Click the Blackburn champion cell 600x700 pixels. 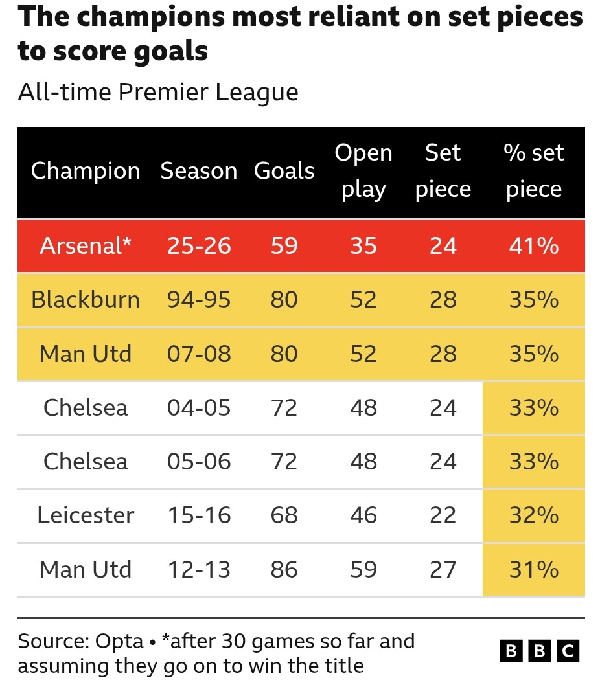[x=86, y=300]
